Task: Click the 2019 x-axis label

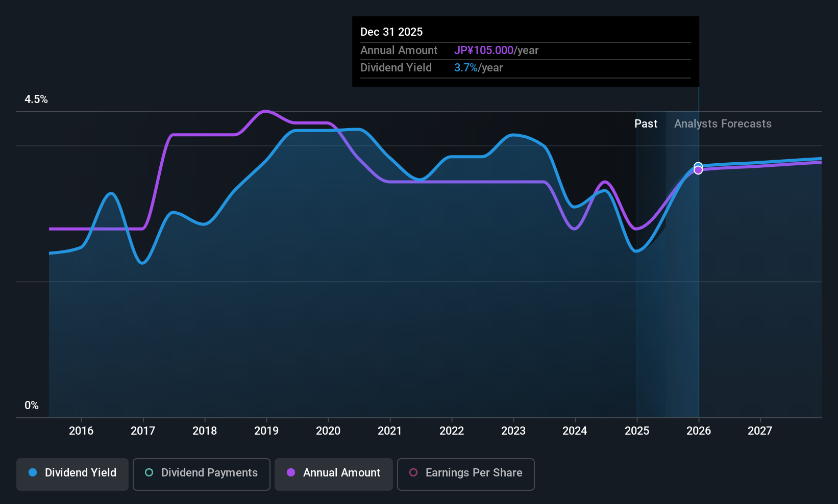Action: tap(266, 431)
